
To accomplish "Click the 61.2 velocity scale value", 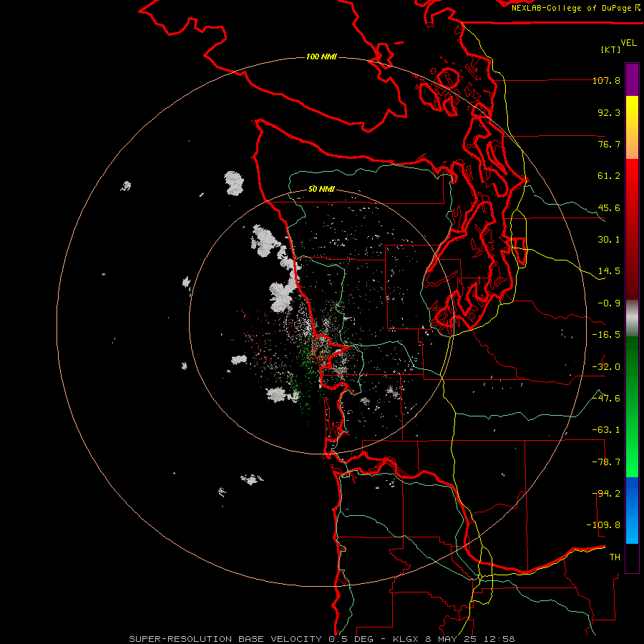I will pyautogui.click(x=609, y=176).
